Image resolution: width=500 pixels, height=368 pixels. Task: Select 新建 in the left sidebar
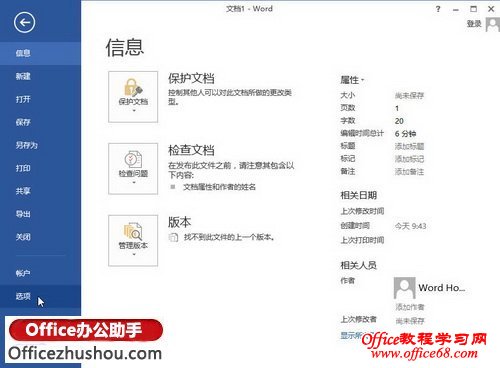pyautogui.click(x=40, y=76)
